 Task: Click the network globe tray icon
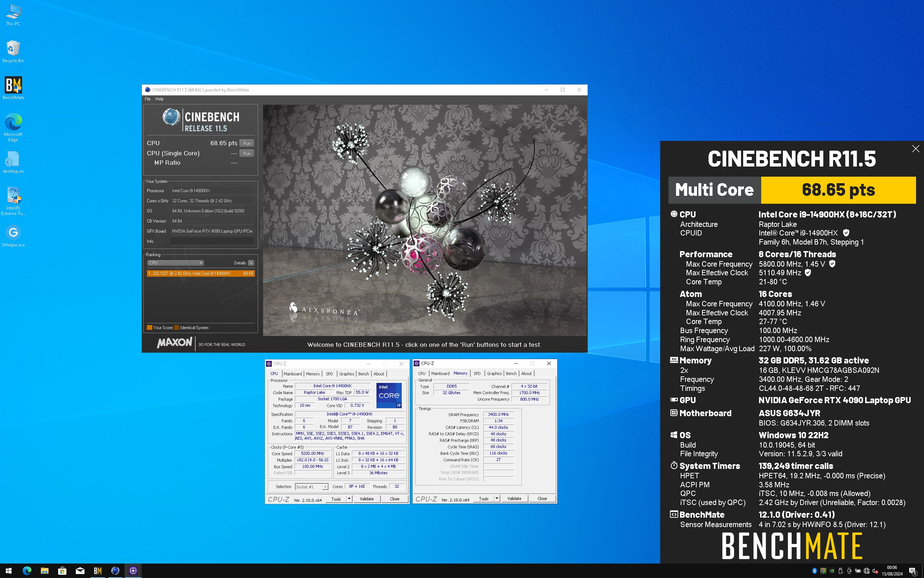point(867,571)
